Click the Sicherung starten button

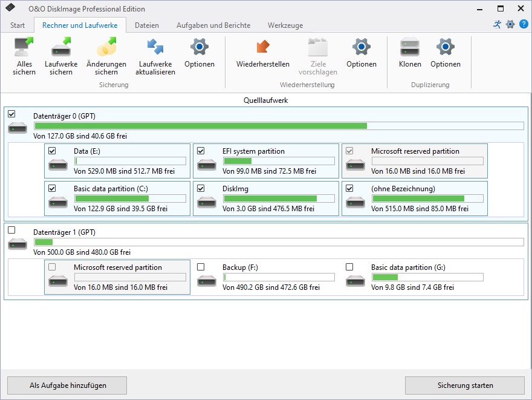(x=465, y=385)
